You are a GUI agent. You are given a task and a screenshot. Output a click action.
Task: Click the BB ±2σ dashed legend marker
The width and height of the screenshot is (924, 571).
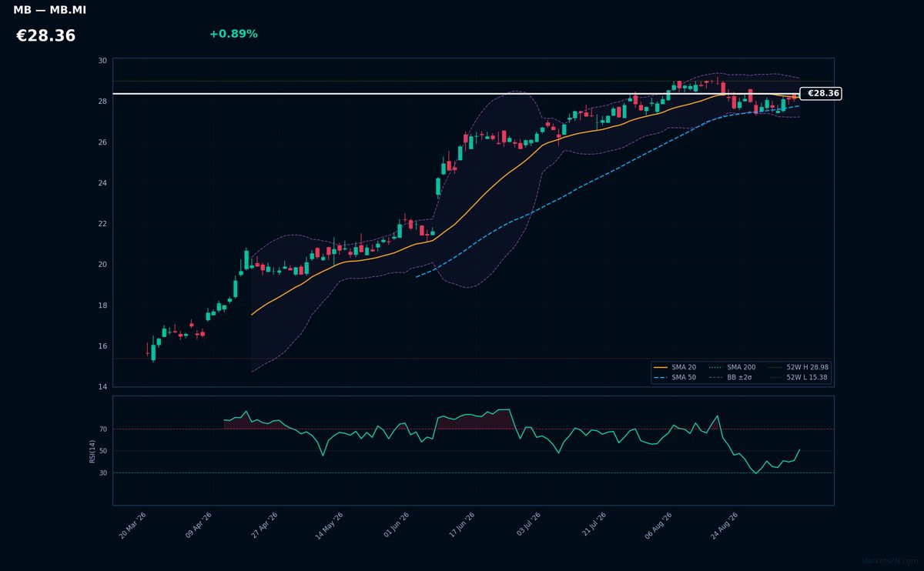click(x=716, y=378)
